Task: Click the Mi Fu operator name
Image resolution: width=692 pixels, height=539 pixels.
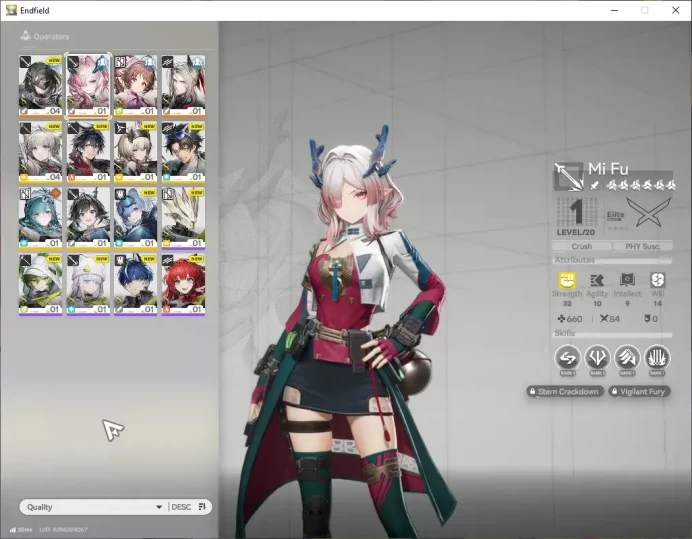Action: 608,169
